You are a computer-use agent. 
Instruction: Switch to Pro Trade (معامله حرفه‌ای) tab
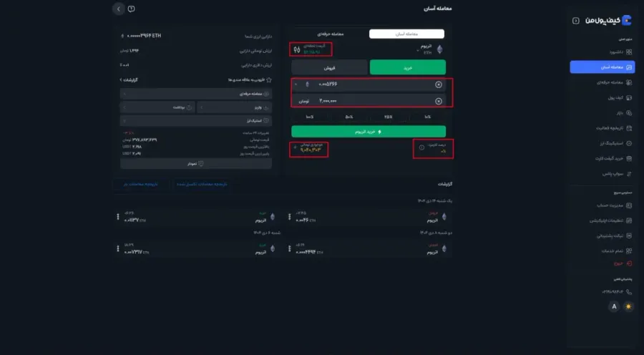pos(330,34)
